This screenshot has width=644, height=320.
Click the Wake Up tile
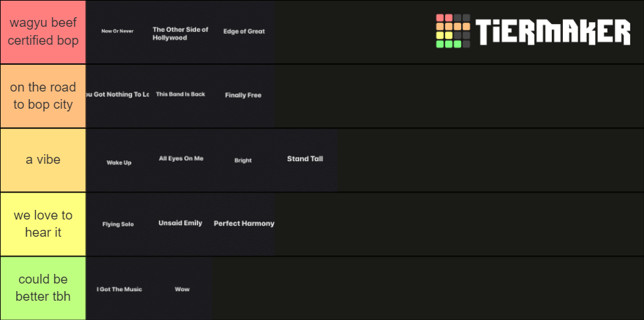(x=118, y=160)
